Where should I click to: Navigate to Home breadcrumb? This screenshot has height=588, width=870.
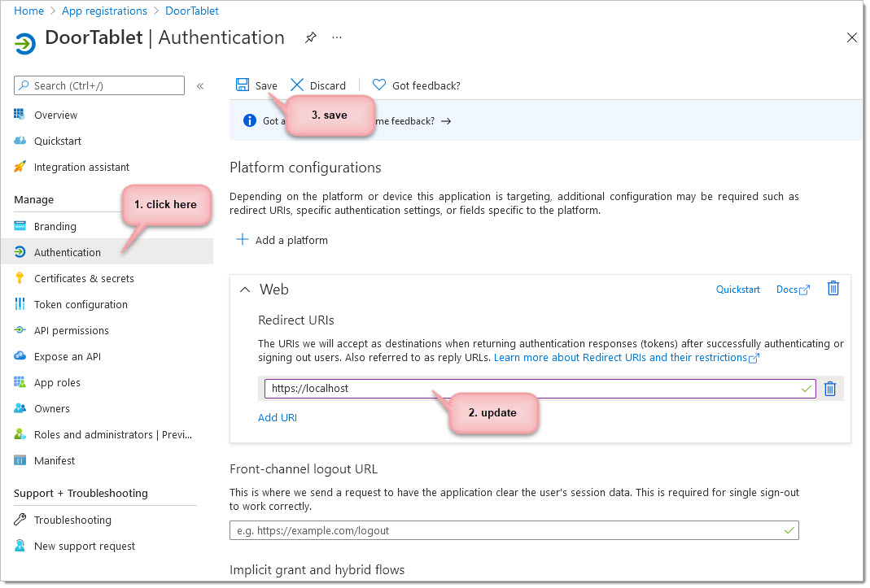28,11
